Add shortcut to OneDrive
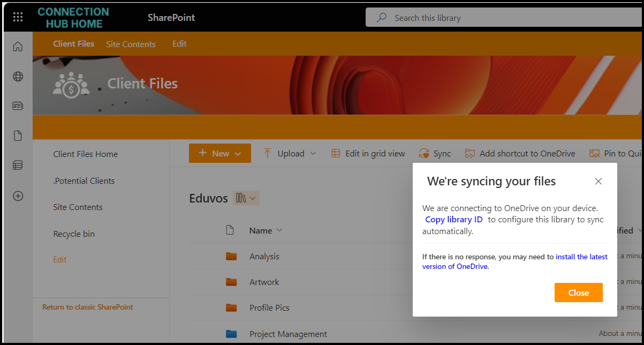Image resolution: width=644 pixels, height=345 pixels. 520,154
